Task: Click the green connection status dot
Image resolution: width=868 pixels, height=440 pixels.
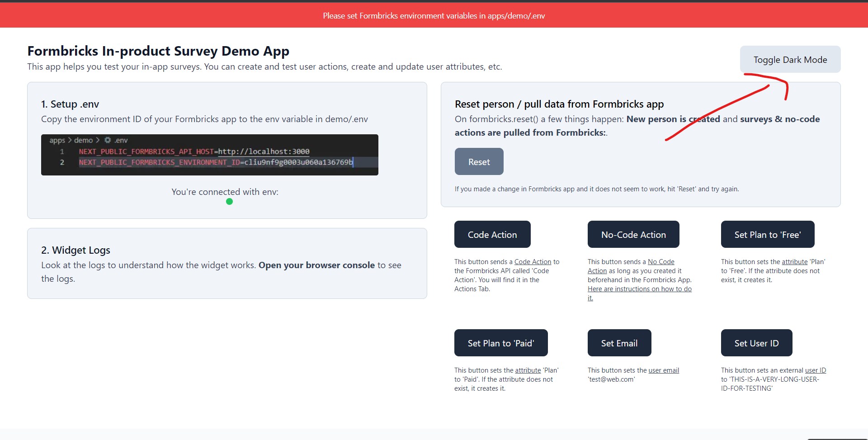Action: click(229, 202)
